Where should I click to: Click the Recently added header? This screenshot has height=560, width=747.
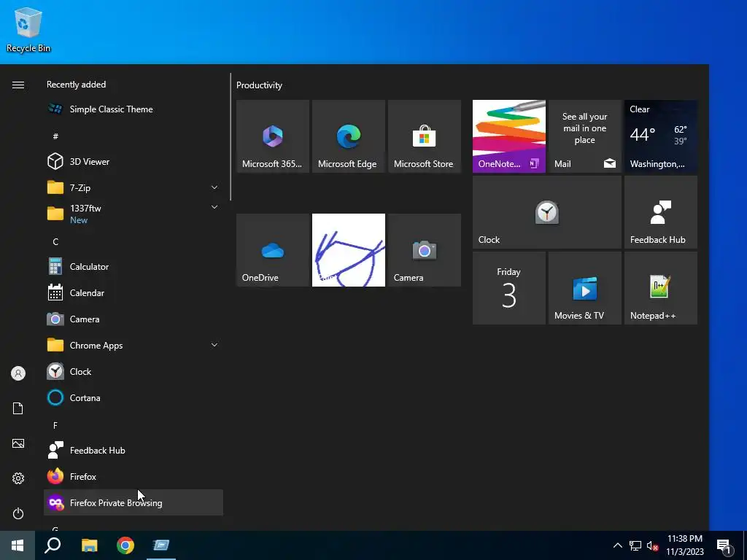click(76, 85)
